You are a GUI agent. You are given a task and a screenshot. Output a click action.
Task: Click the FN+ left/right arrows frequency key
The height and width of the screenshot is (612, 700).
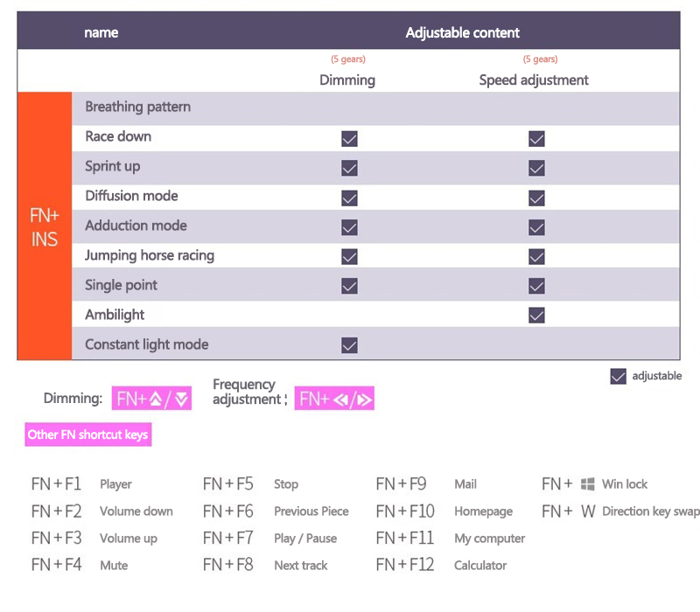pos(335,399)
